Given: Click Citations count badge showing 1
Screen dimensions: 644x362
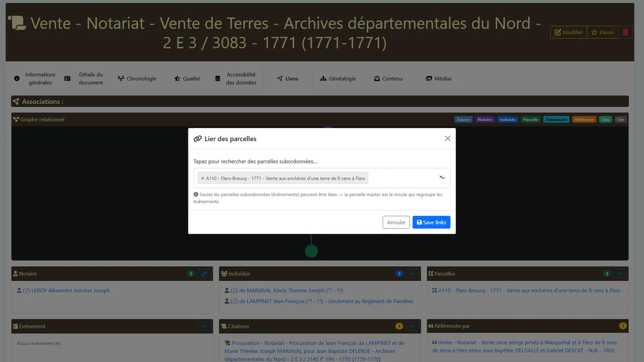Looking at the screenshot, I should point(399,326).
